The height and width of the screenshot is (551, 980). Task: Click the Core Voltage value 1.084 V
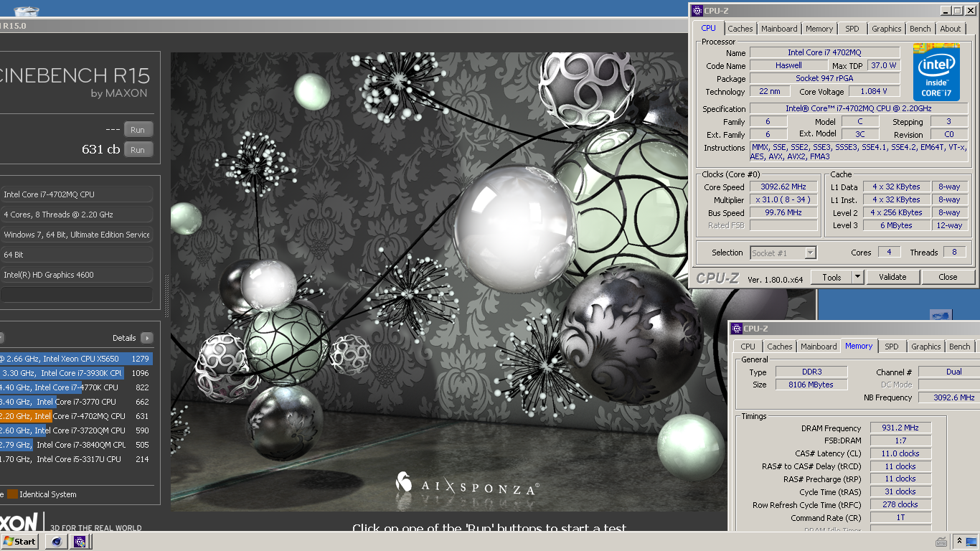874,91
